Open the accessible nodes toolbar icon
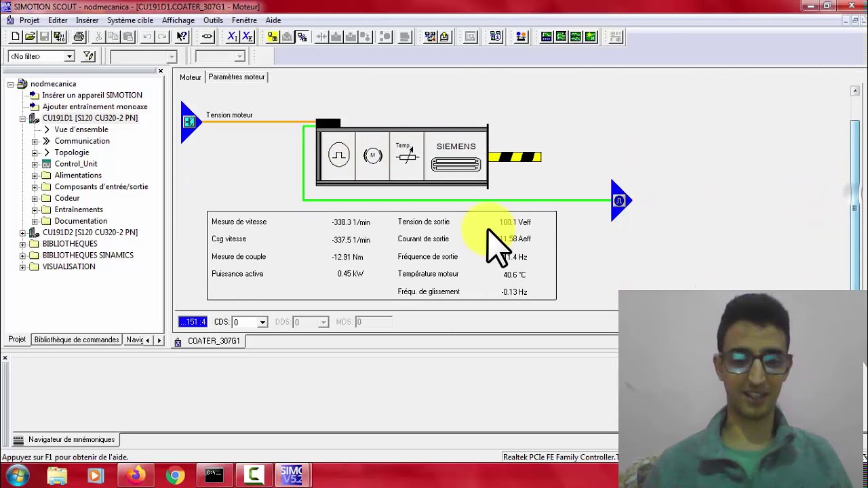This screenshot has height=488, width=868. click(x=430, y=37)
